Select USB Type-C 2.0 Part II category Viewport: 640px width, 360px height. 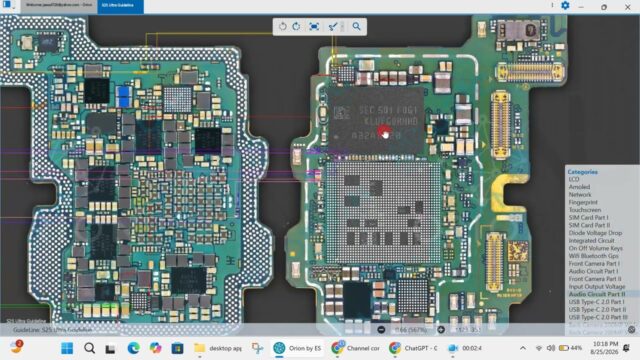coord(597,310)
